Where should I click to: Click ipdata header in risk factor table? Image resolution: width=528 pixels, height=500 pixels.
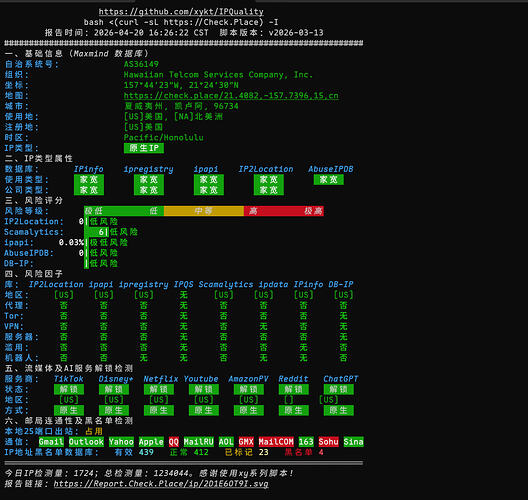coord(273,284)
